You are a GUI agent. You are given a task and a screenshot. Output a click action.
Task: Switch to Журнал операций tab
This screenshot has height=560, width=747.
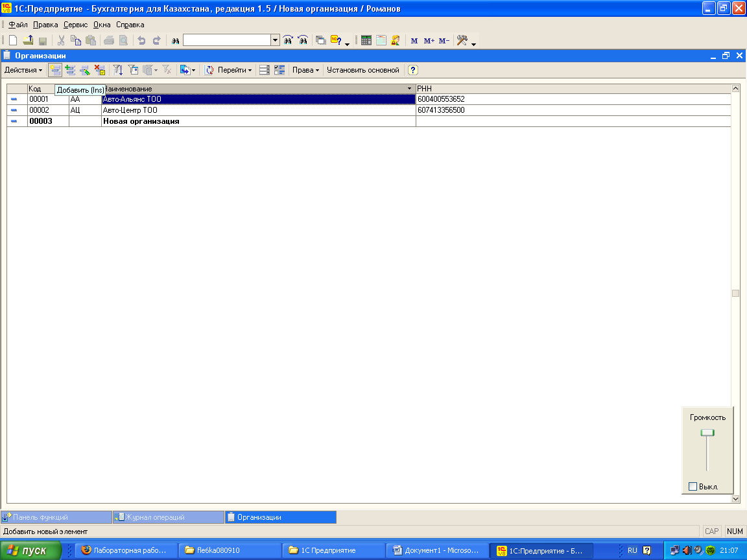169,517
